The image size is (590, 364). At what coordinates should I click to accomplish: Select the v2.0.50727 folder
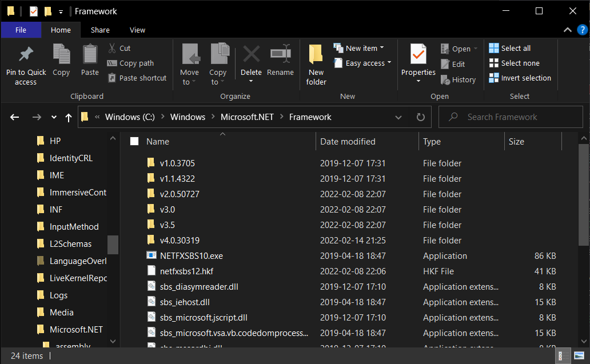click(x=180, y=194)
